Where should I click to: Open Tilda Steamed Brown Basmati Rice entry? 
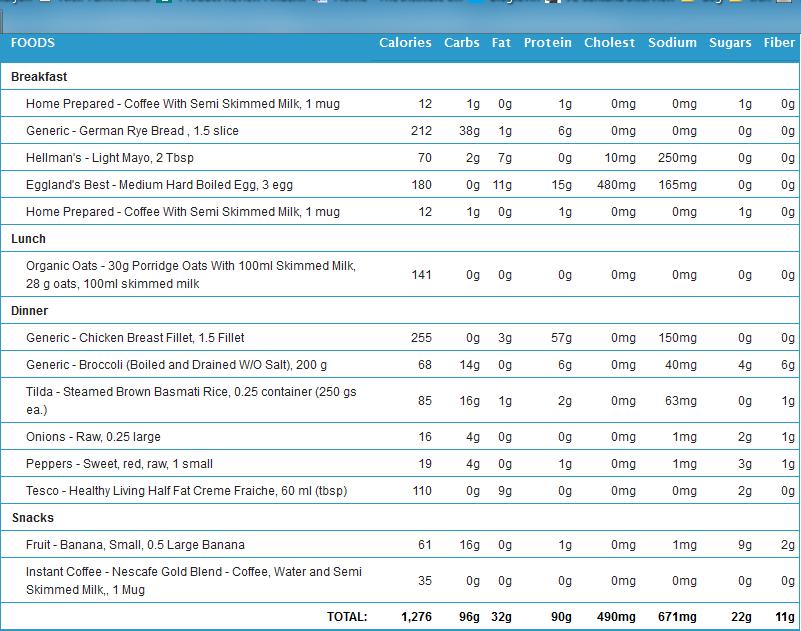(x=191, y=401)
